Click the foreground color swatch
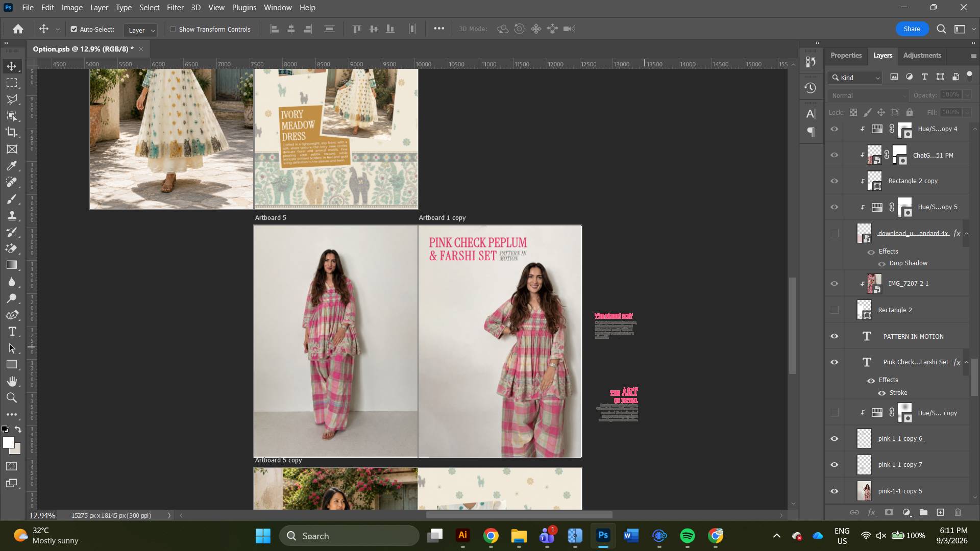 click(x=8, y=442)
